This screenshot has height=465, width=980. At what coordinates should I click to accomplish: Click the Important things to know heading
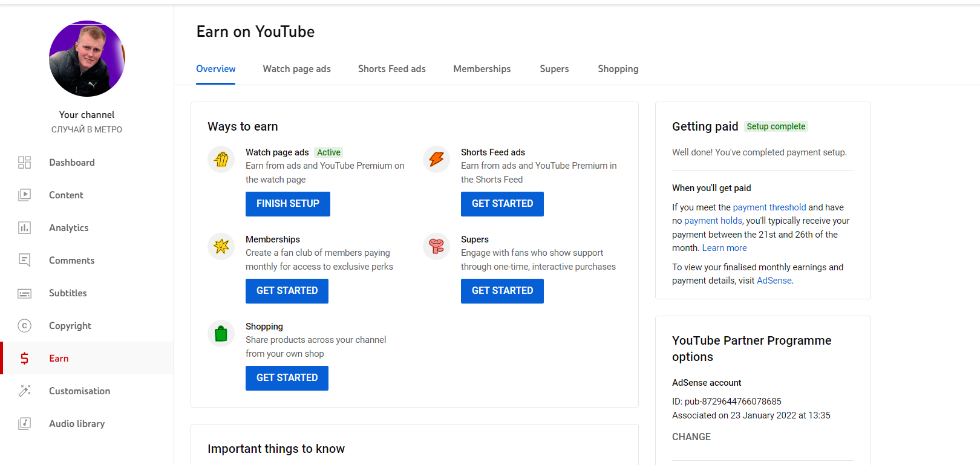276,449
